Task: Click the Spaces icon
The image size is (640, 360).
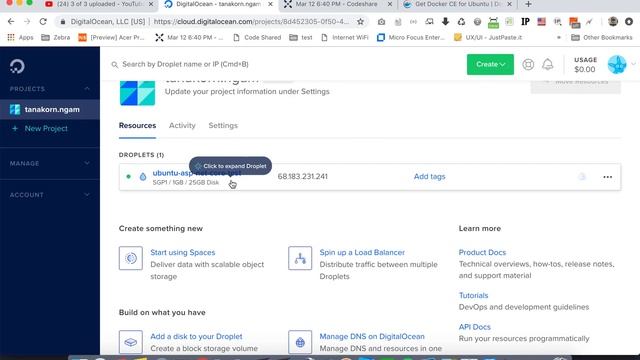Action: point(131,258)
